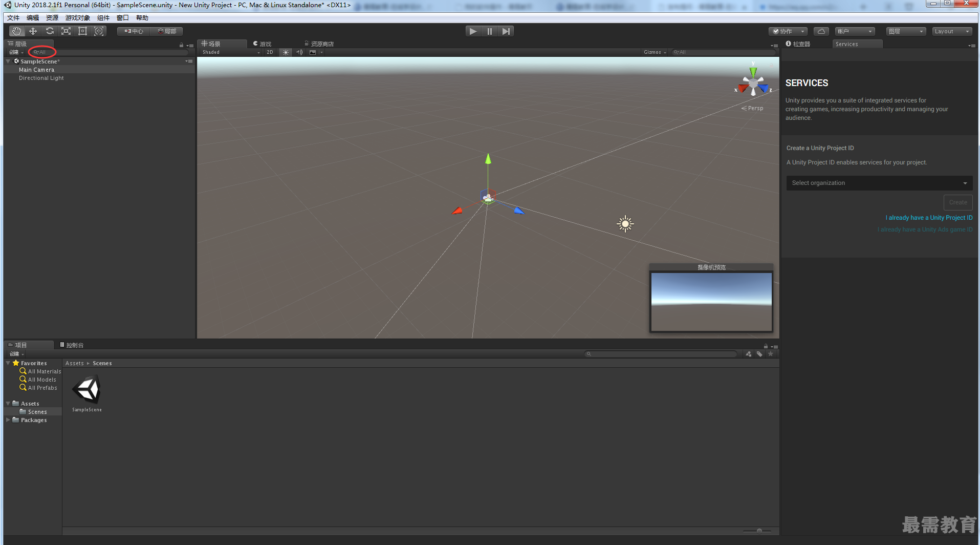980x545 pixels.
Task: Click the project panel search field
Action: click(661, 354)
